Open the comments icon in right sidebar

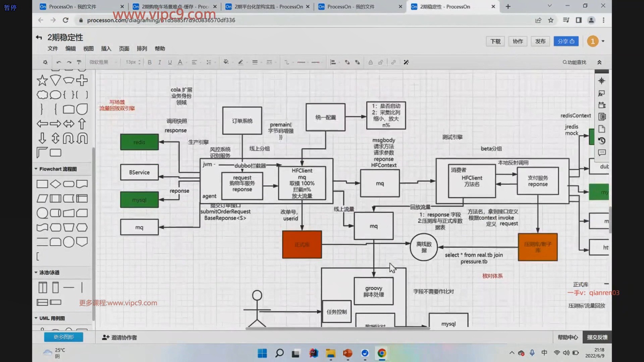(x=602, y=153)
